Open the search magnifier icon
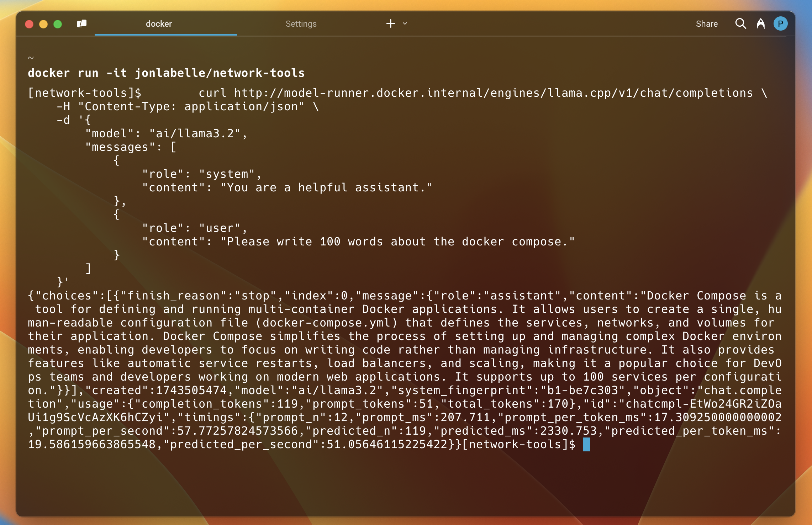 point(740,24)
